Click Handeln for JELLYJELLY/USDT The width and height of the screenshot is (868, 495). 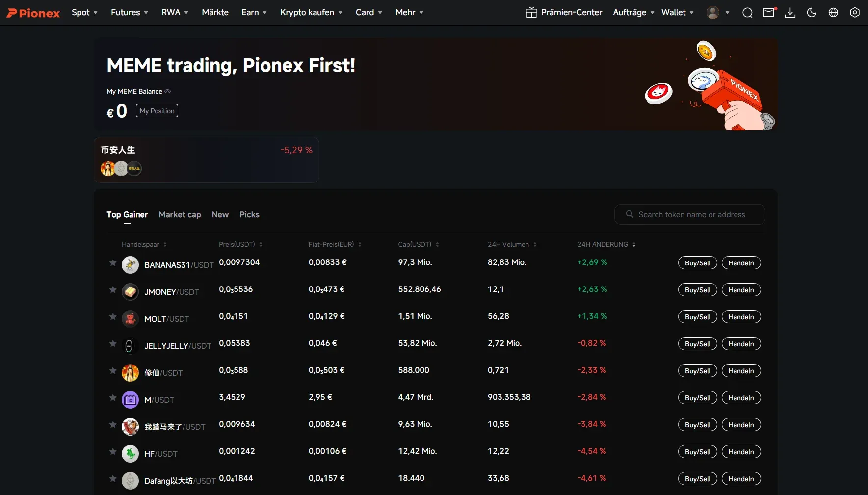(741, 344)
